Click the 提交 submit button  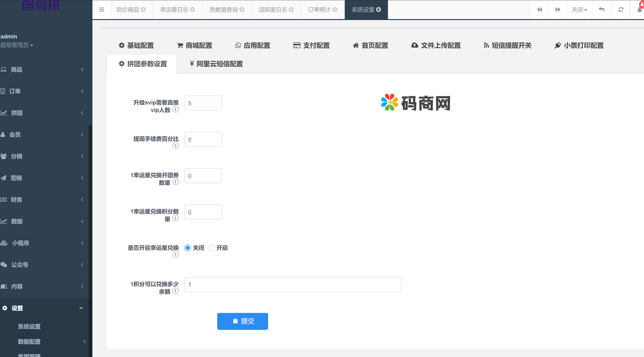[x=242, y=321]
